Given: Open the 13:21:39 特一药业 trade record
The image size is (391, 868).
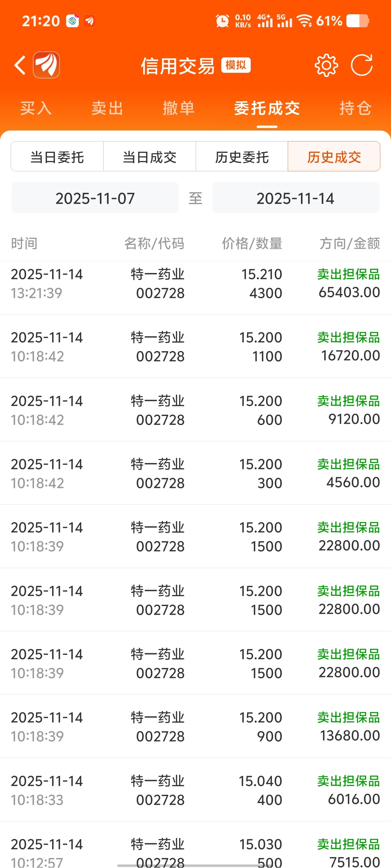Looking at the screenshot, I should pos(195,284).
